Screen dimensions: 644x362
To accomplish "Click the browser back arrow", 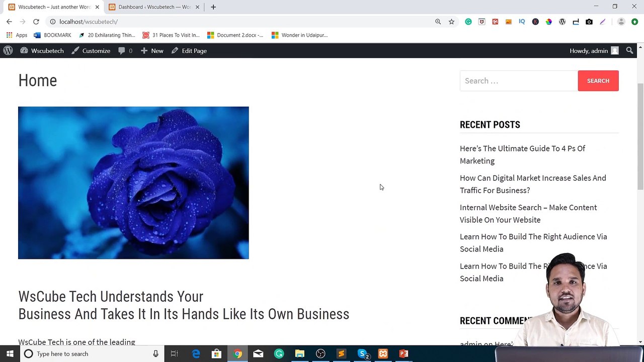I will point(9,22).
